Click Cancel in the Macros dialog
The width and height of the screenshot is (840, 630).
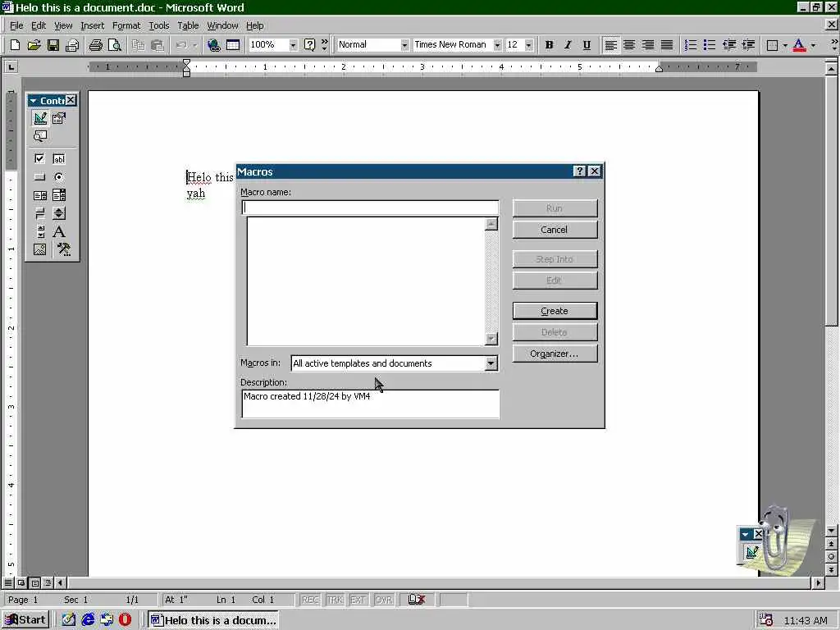point(555,230)
